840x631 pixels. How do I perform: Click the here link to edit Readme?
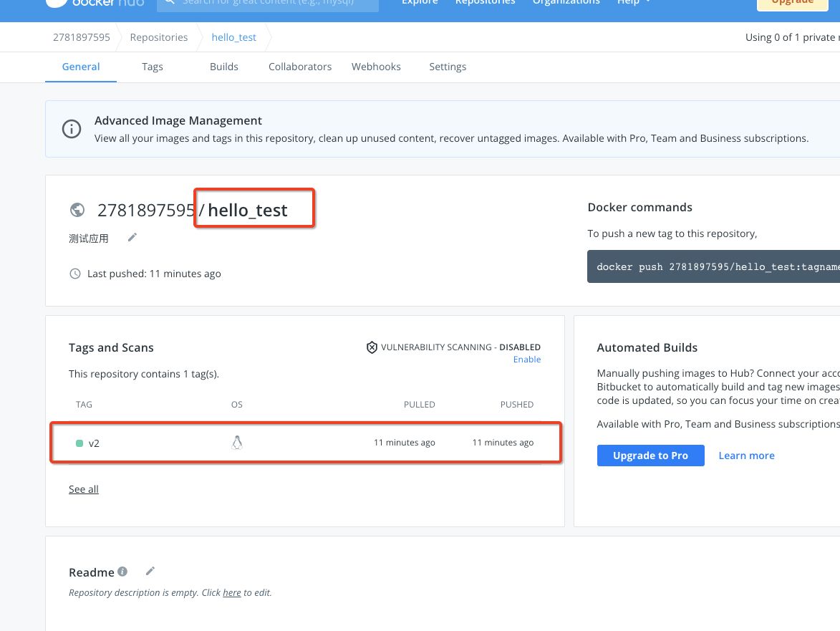point(231,592)
